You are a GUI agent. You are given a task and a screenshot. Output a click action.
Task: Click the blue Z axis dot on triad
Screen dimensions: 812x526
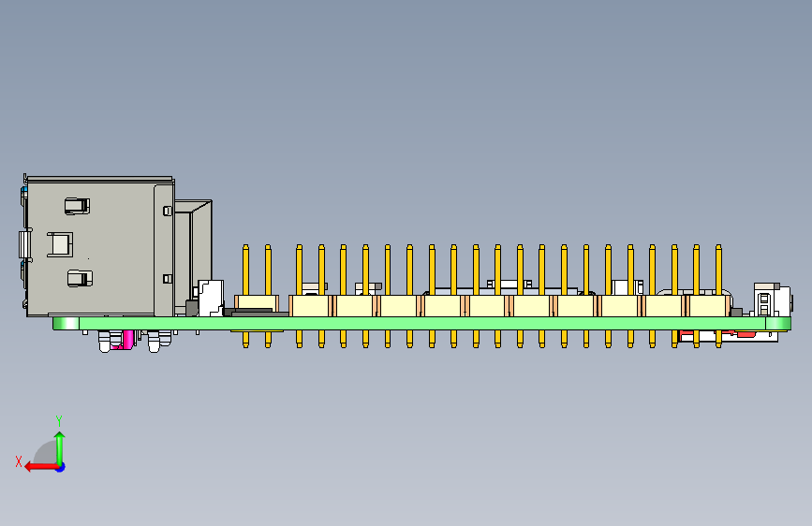(x=61, y=467)
